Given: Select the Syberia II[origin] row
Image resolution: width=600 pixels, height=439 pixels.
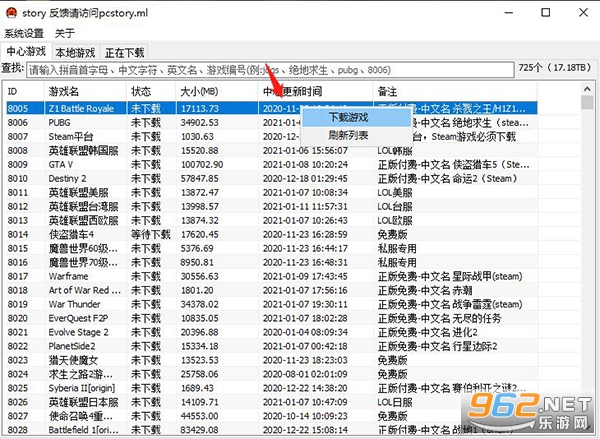Looking at the screenshot, I should tap(272, 388).
